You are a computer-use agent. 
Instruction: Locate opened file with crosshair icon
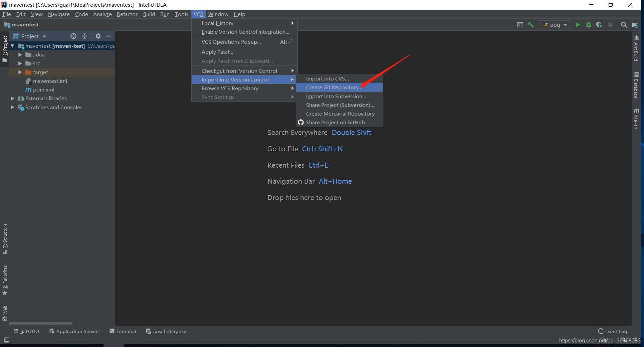[73, 36]
